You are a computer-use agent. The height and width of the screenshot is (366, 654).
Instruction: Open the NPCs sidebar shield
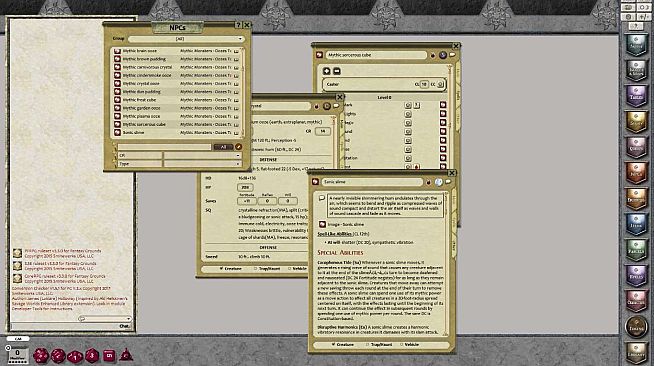click(x=636, y=173)
